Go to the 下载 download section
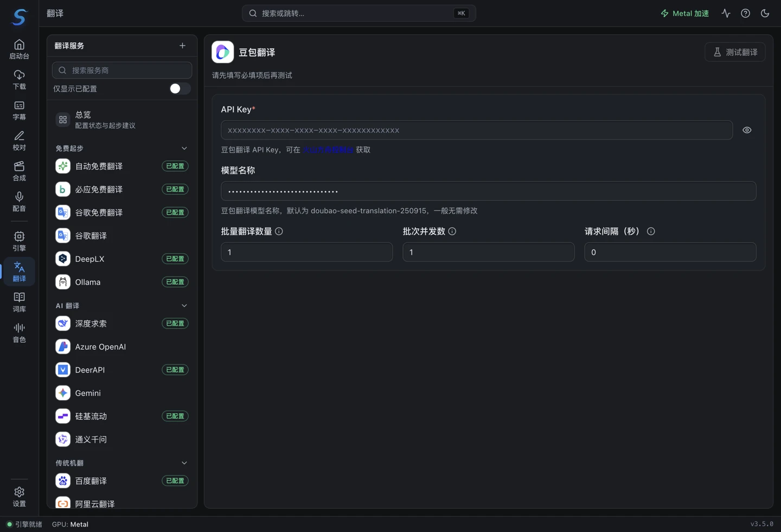This screenshot has height=532, width=781. tap(19, 80)
